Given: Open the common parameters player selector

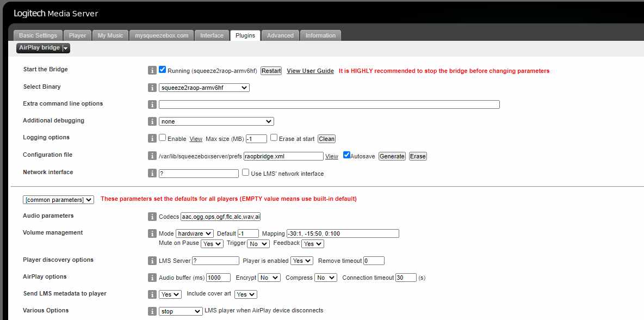Looking at the screenshot, I should 58,200.
